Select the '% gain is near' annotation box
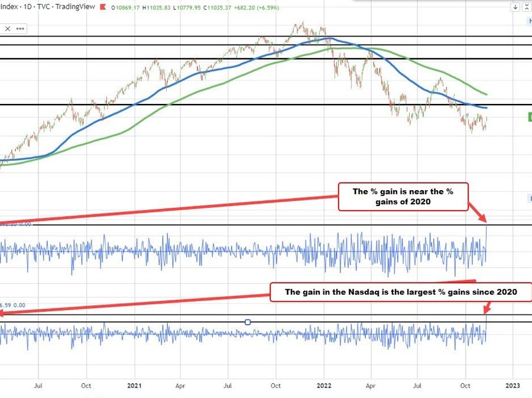The height and width of the screenshot is (398, 532). 403,197
